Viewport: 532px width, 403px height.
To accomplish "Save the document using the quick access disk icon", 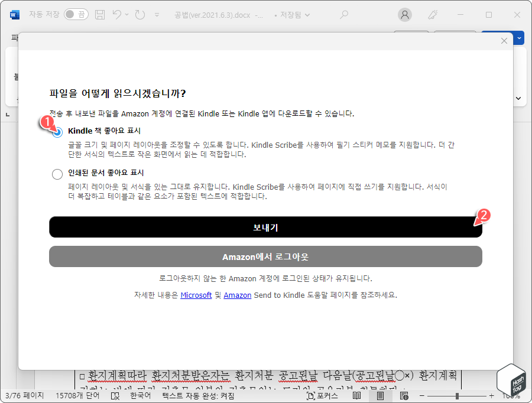I will [100, 14].
